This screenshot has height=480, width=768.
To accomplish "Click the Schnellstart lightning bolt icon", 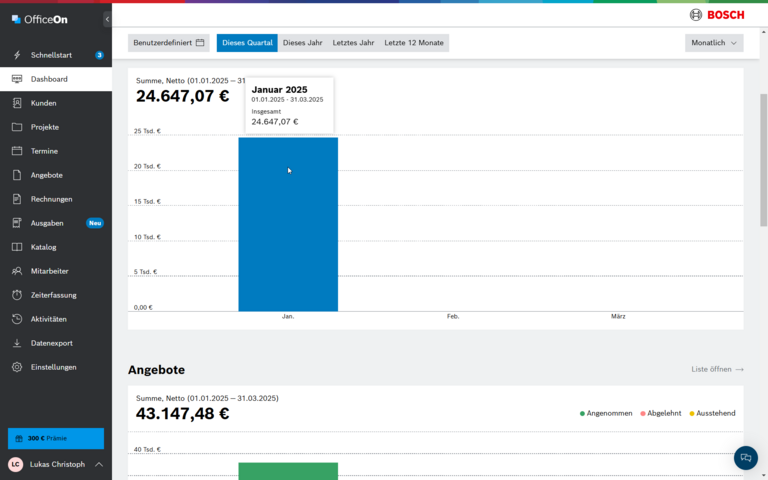I will (17, 55).
